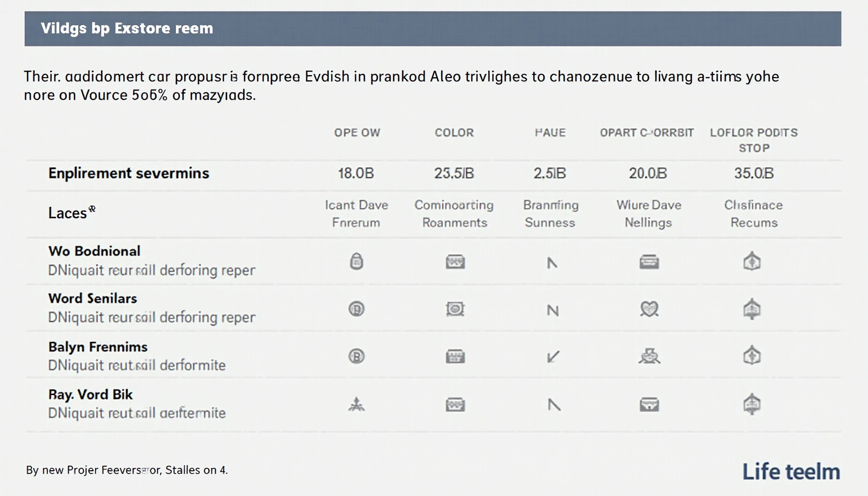Screen dimensions: 868x496
Task: Click the star icon in Ray. Vord Bik row
Action: [x=356, y=404]
